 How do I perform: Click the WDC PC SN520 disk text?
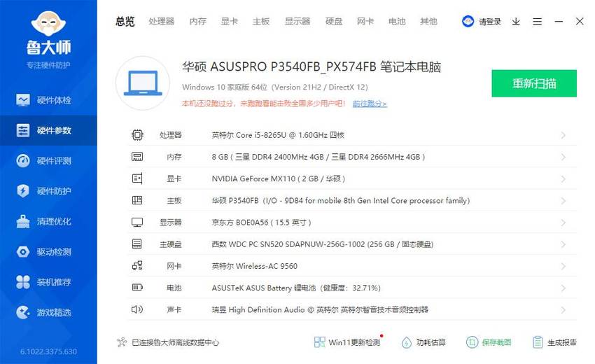click(x=323, y=244)
